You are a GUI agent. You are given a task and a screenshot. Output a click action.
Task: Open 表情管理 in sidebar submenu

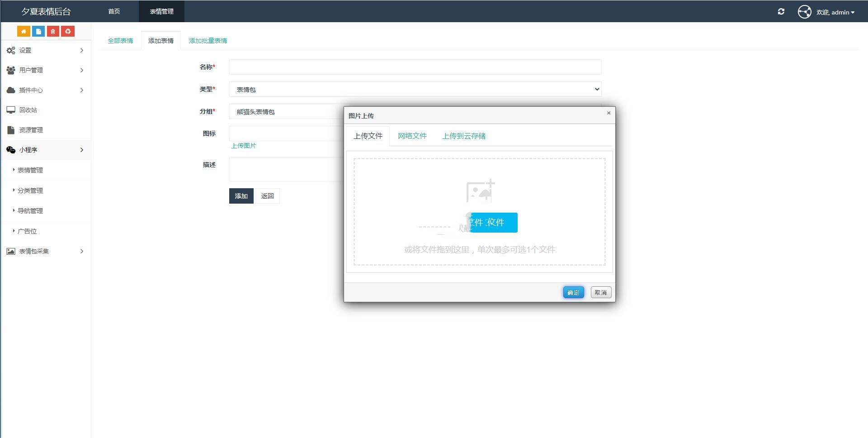tap(30, 170)
